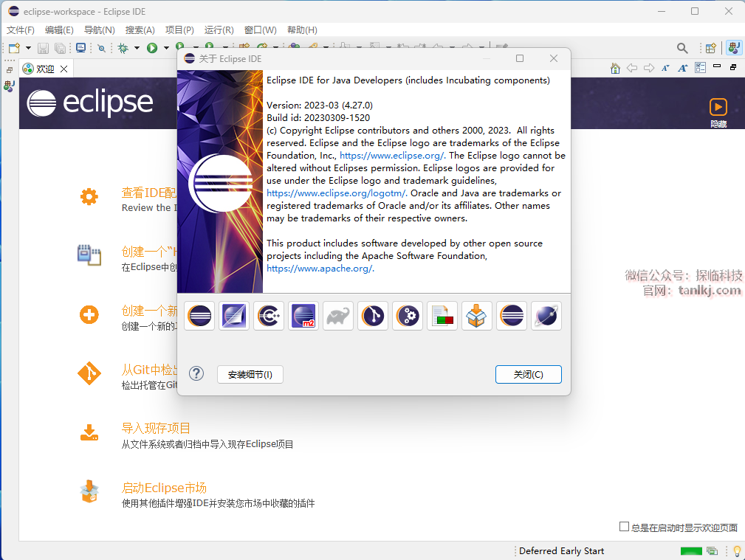Click the Git branch plugin icon
Image resolution: width=745 pixels, height=560 pixels.
(x=373, y=316)
